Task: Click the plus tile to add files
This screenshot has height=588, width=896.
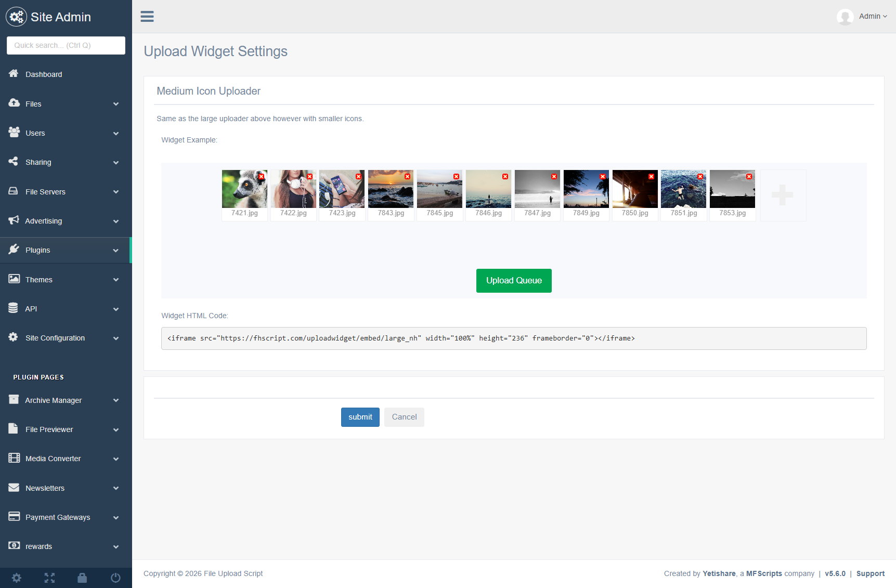Action: [x=783, y=195]
